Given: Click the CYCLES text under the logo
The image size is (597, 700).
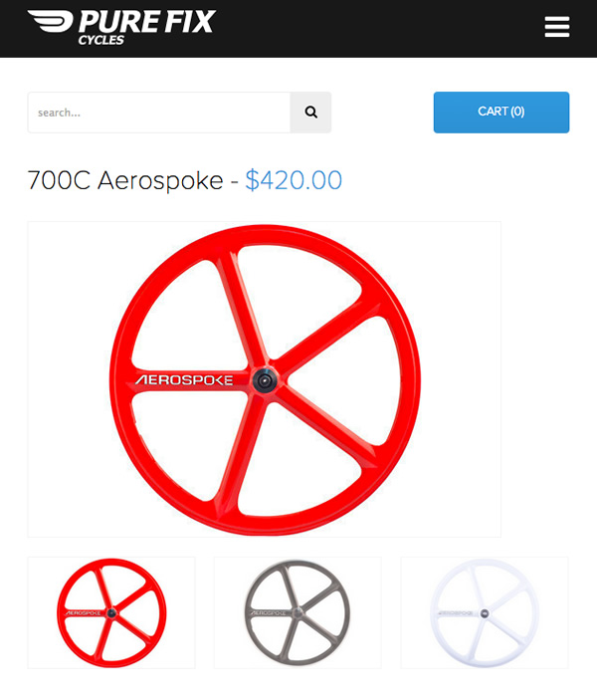Looking at the screenshot, I should point(101,40).
